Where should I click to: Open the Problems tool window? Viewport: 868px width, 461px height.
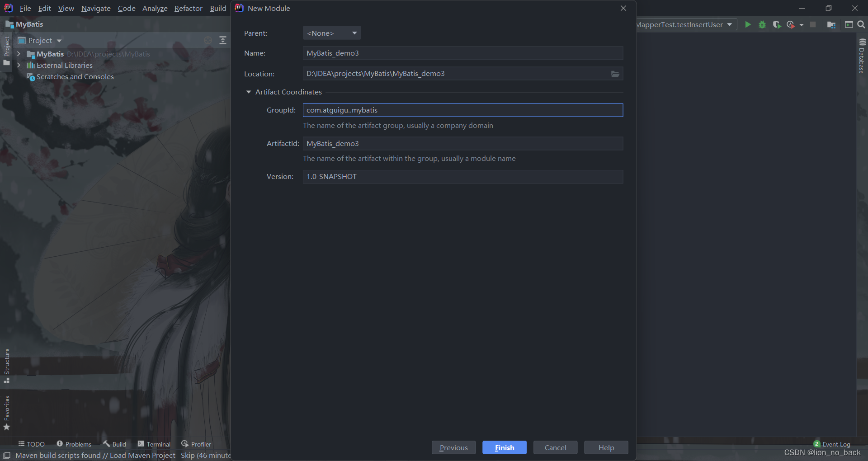tap(74, 444)
